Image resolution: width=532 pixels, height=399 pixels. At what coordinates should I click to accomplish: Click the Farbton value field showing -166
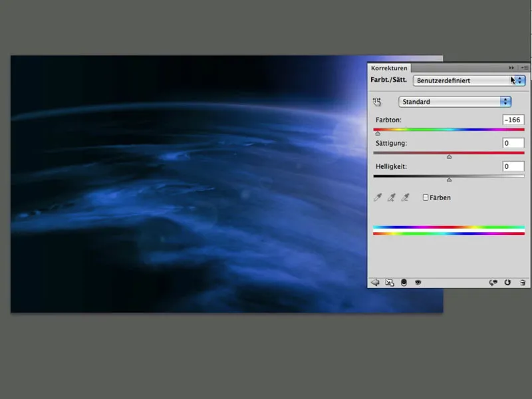(513, 120)
